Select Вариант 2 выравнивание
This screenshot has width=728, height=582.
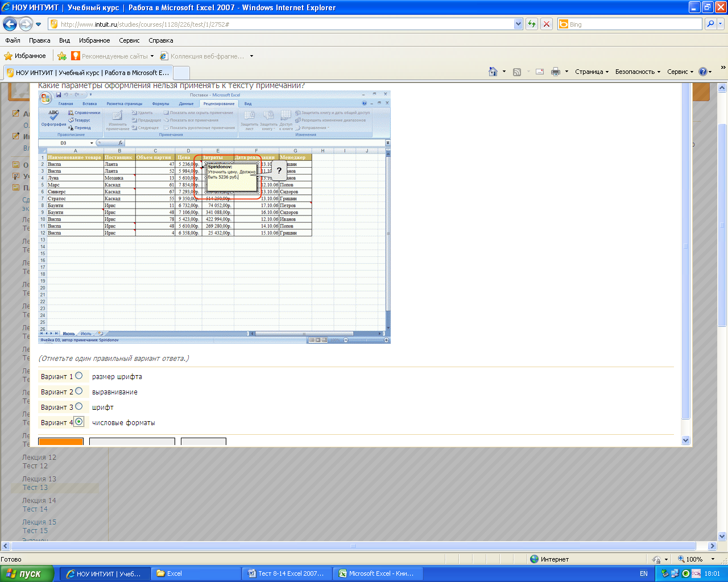tap(79, 391)
